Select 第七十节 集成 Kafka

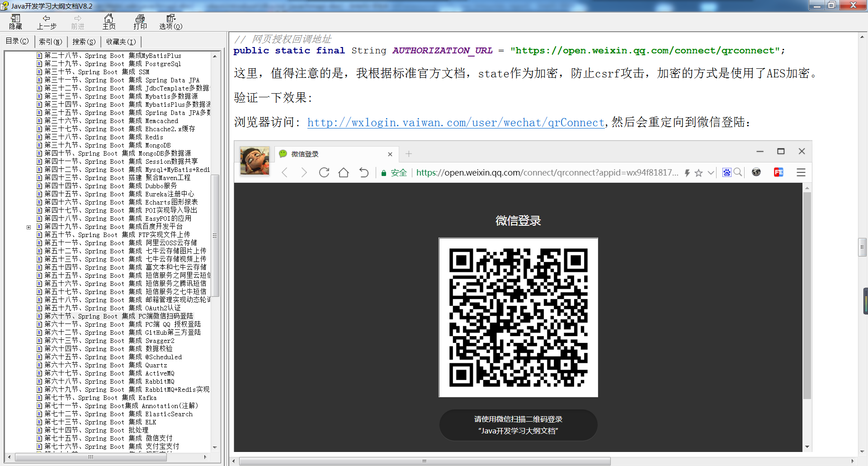point(100,398)
